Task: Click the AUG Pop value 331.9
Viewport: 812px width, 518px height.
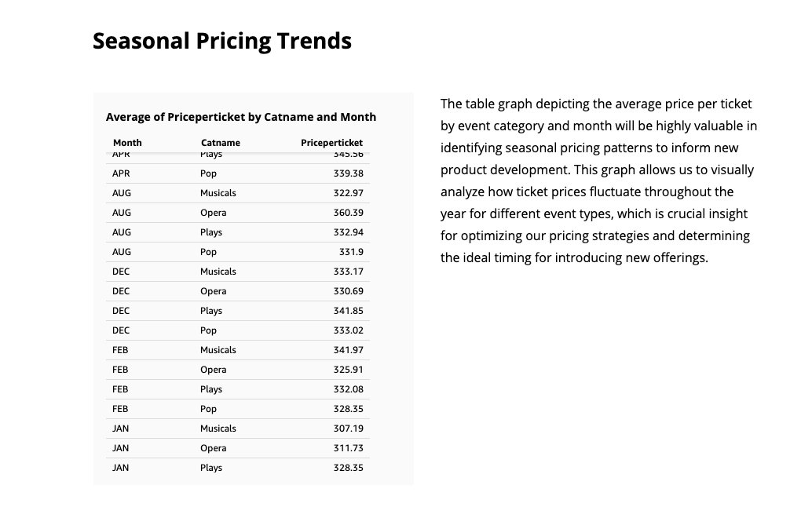Action: 351,252
